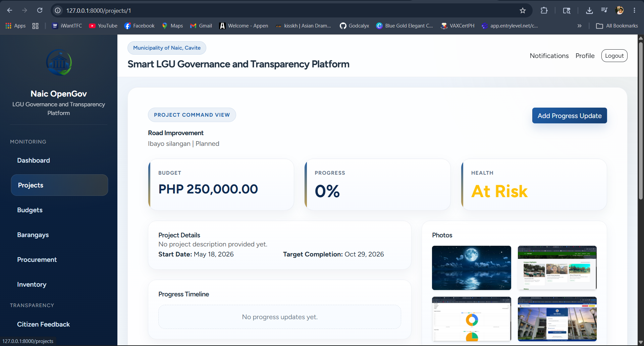Click the Target Completion Oct 29, 2026 text
Image resolution: width=644 pixels, height=346 pixels.
pos(333,254)
